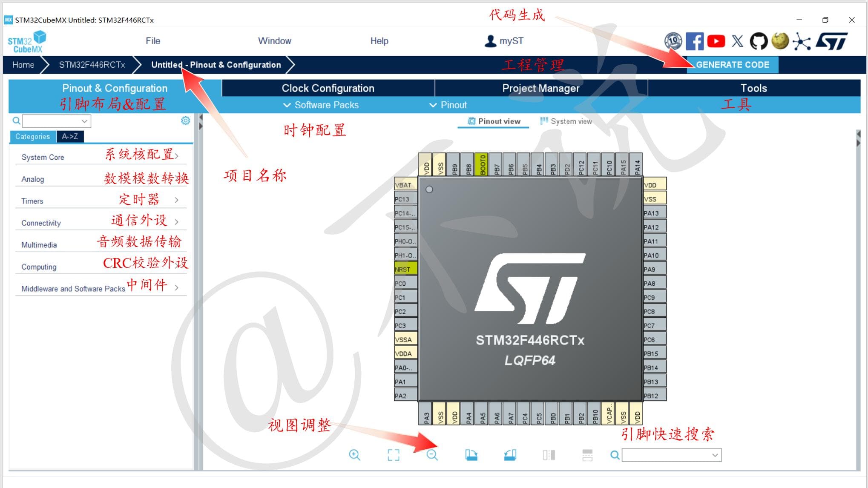Open the File menu
Image resolution: width=868 pixels, height=488 pixels.
(153, 41)
